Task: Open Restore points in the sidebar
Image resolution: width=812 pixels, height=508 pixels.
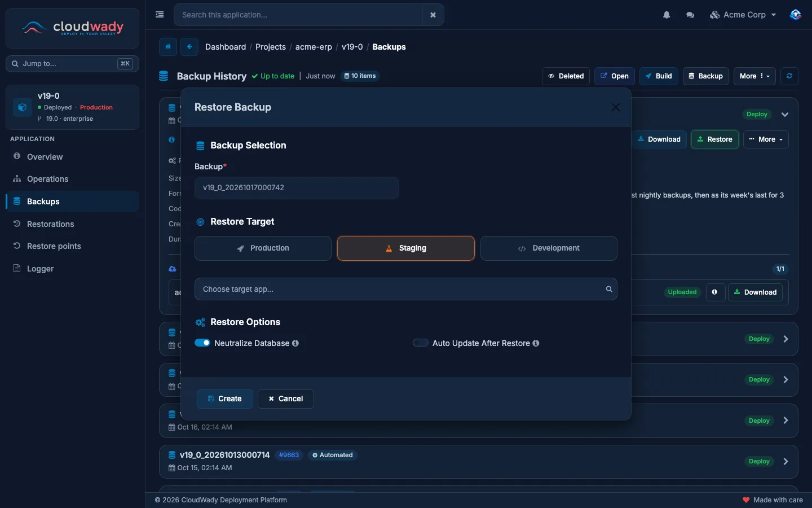Action: pos(72,246)
